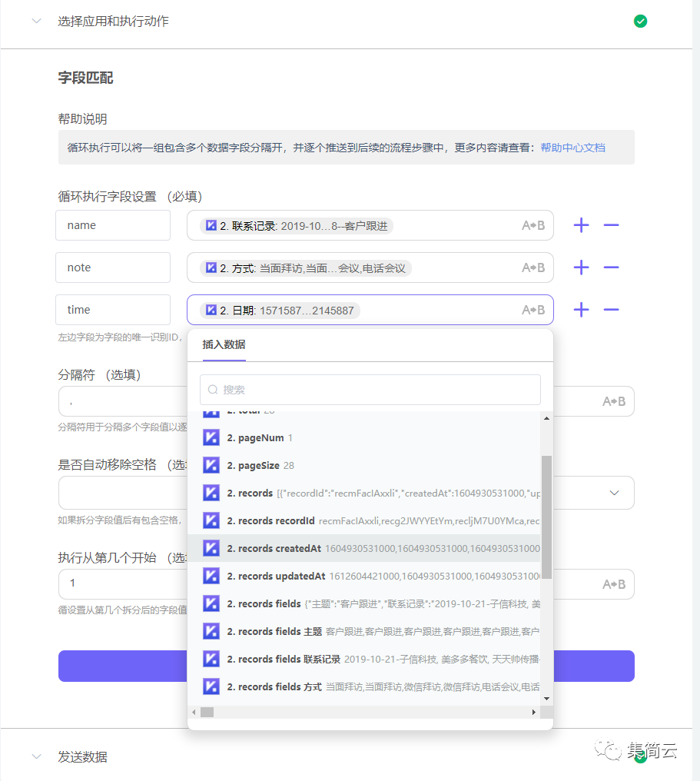
Task: Click the 搜索 search box
Action: click(x=370, y=390)
